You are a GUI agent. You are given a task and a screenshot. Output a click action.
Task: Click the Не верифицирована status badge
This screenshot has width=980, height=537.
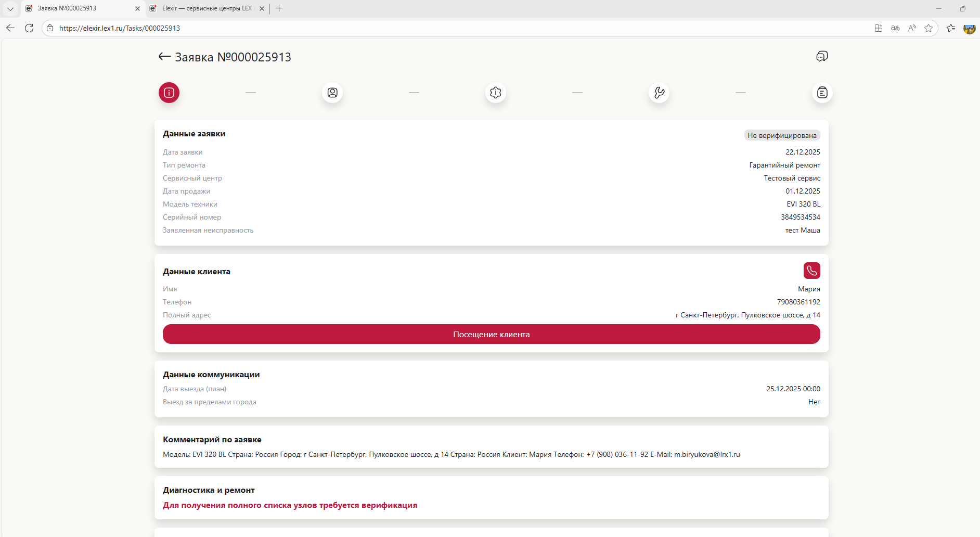pos(782,135)
